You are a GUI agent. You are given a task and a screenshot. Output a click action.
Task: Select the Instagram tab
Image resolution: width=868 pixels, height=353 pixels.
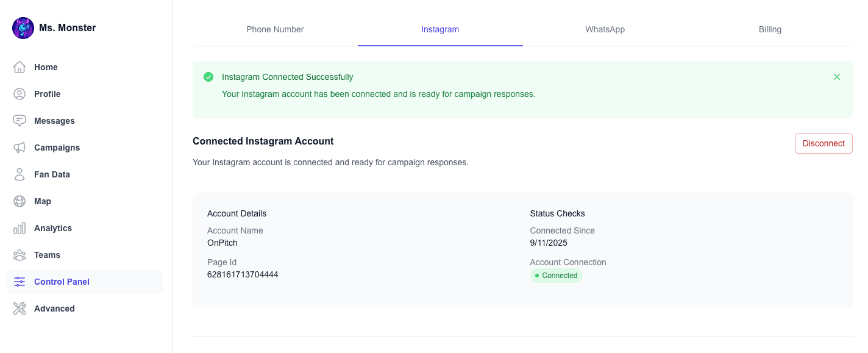coord(440,29)
